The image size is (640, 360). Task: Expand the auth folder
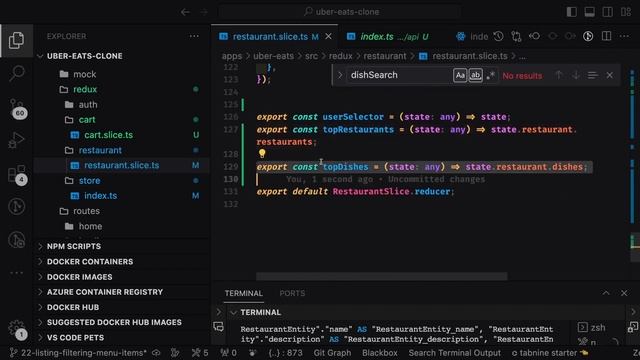tap(88, 104)
